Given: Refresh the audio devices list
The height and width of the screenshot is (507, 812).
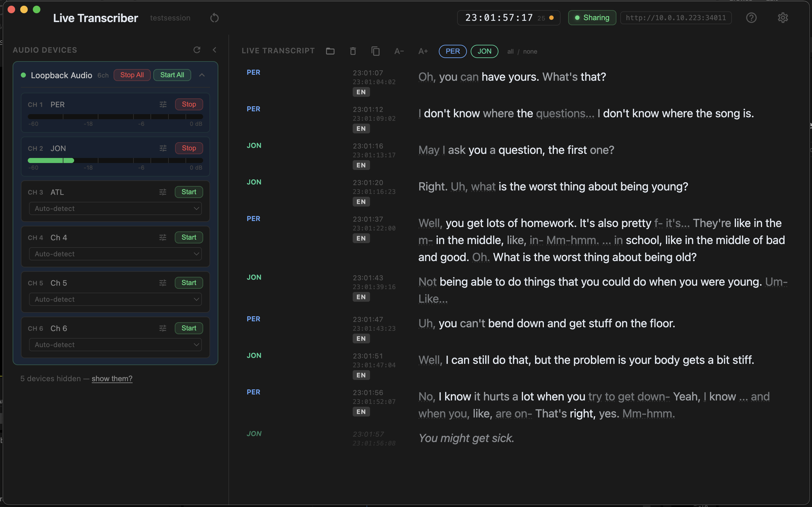Looking at the screenshot, I should tap(197, 50).
